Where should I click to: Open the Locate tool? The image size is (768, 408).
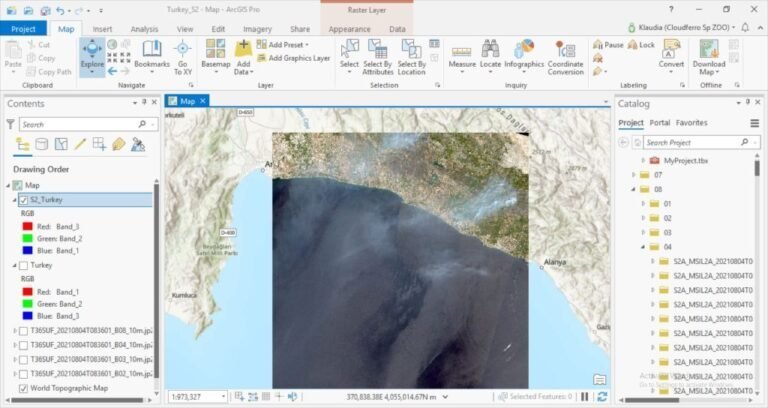point(490,55)
